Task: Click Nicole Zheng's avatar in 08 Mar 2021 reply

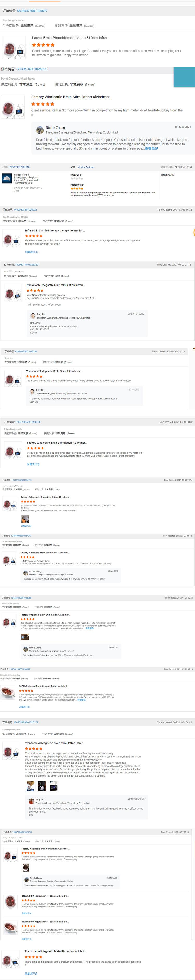Action: pos(40,130)
